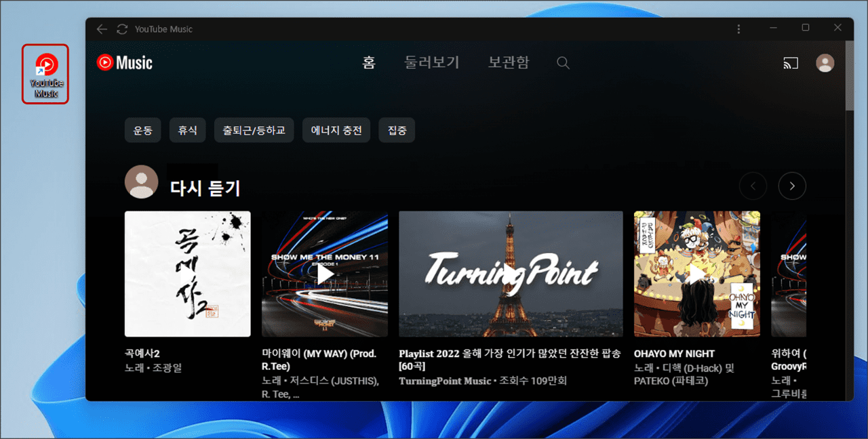
Task: Select the 출퇴근/등하교 chip
Action: (254, 130)
